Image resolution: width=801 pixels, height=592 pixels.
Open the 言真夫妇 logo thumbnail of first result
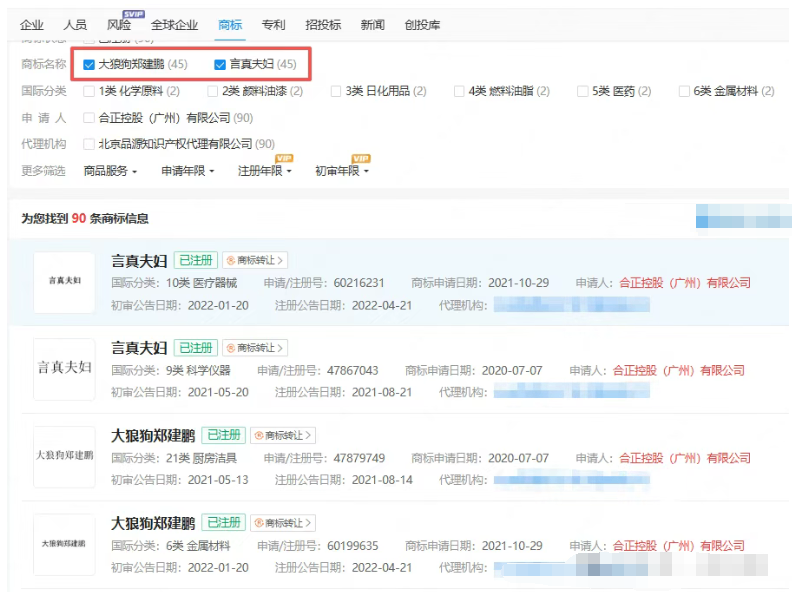(64, 281)
